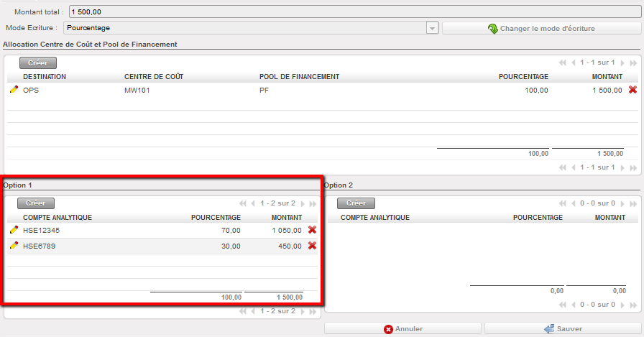Screen dimensions: 644x337
Task: Select the HSE12345 account text
Action: tap(41, 230)
